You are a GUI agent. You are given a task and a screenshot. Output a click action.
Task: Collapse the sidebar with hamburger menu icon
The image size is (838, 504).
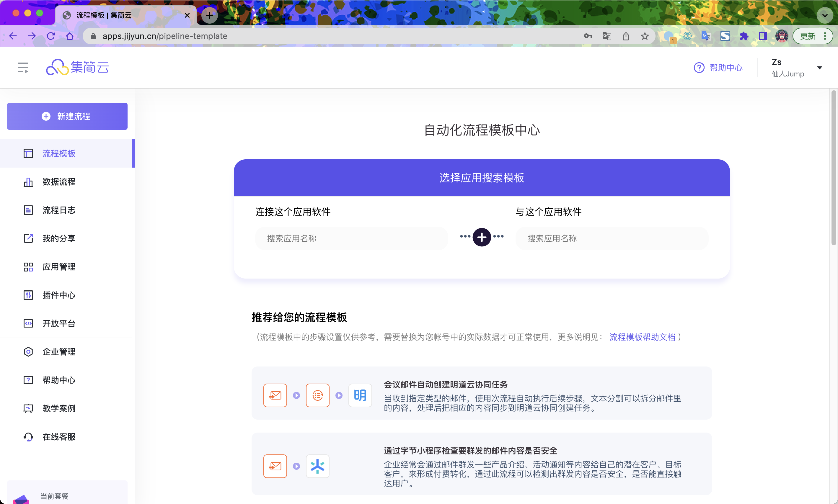[x=23, y=67]
